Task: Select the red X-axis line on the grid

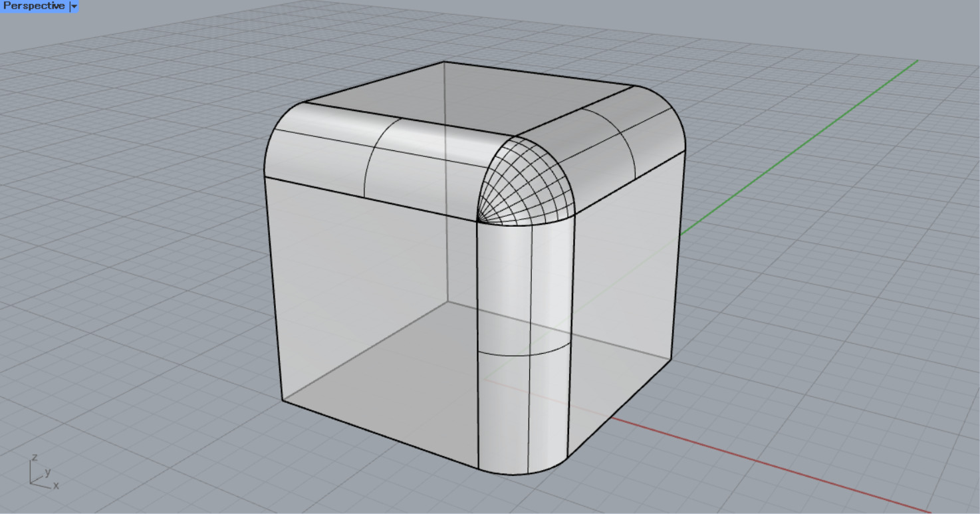Action: pyautogui.click(x=765, y=464)
